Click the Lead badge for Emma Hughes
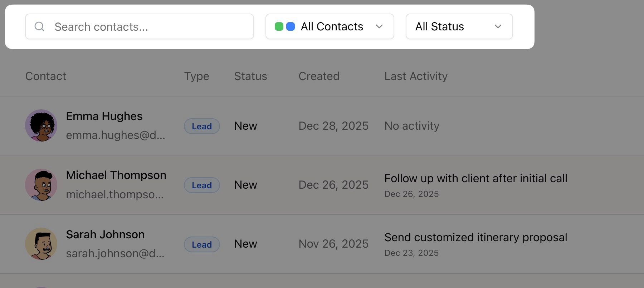644x288 pixels. tap(202, 126)
